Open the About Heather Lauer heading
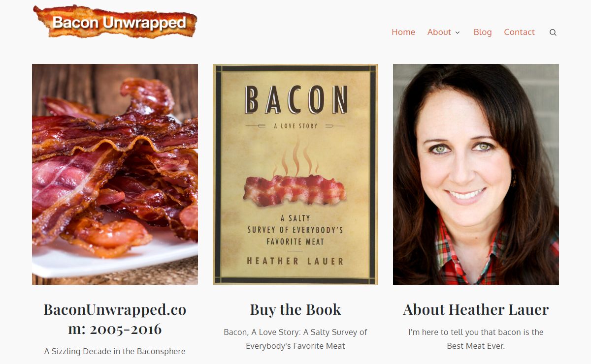Screen dimensions: 591x364 tap(476, 309)
